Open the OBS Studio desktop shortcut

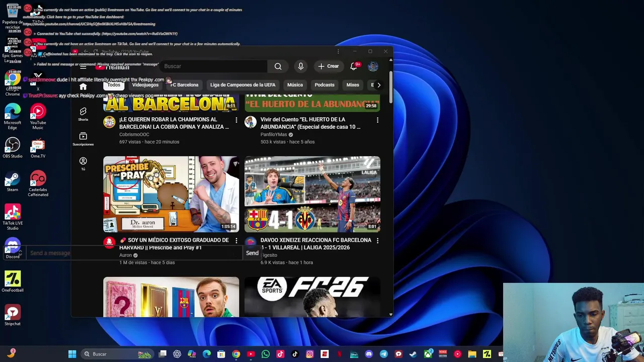(x=13, y=148)
